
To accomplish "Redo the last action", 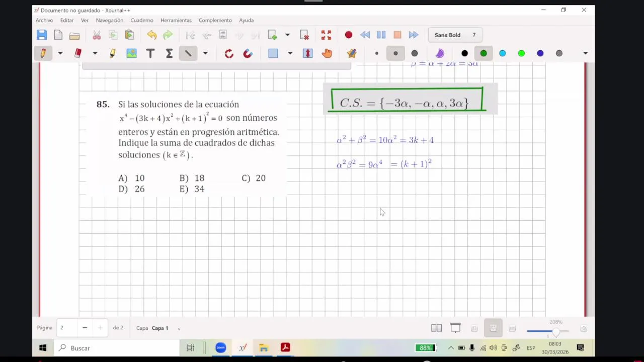I will (x=168, y=35).
